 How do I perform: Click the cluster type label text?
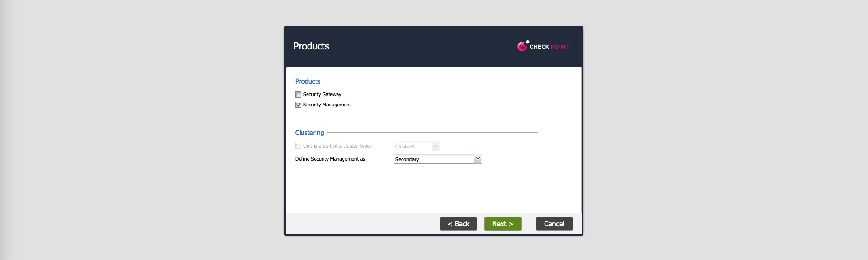click(337, 146)
